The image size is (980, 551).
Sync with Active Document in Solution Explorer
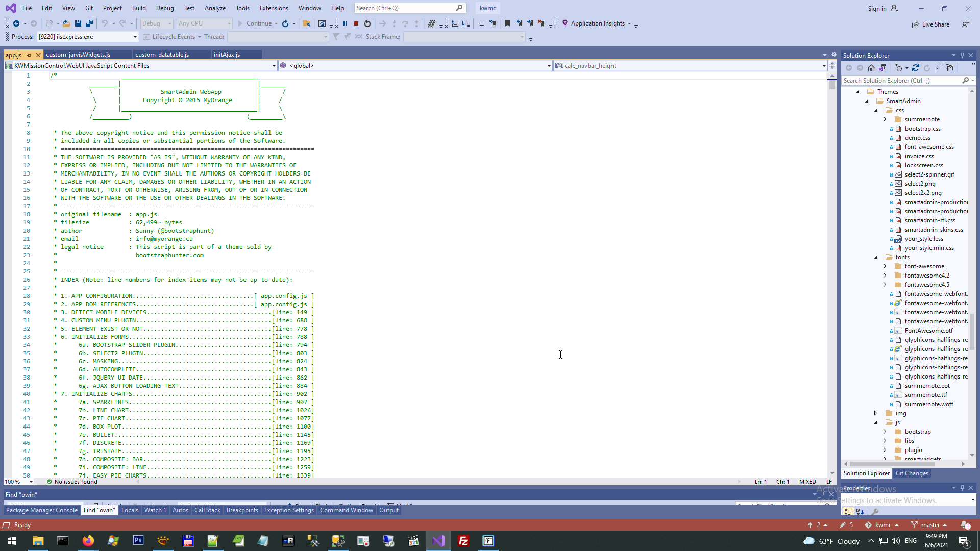point(916,68)
